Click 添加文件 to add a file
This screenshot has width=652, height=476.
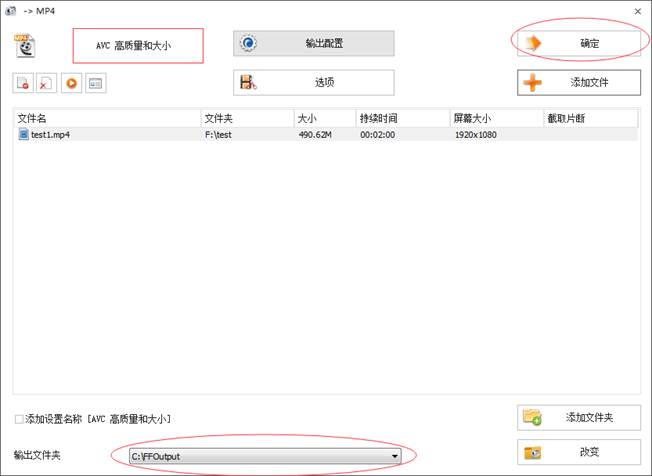pyautogui.click(x=579, y=82)
